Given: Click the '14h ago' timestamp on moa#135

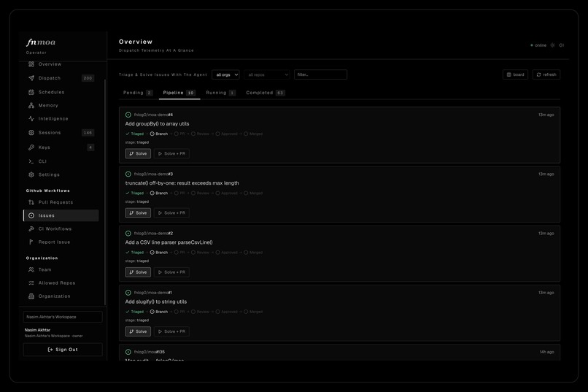Looking at the screenshot, I should pos(546,352).
